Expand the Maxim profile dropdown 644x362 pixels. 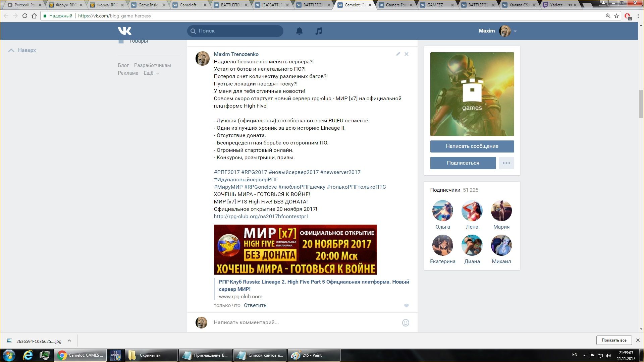[x=515, y=31]
